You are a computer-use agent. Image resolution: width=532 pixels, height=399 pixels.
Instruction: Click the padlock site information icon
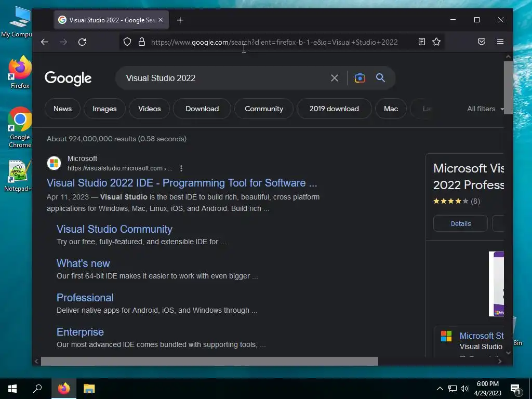(142, 42)
